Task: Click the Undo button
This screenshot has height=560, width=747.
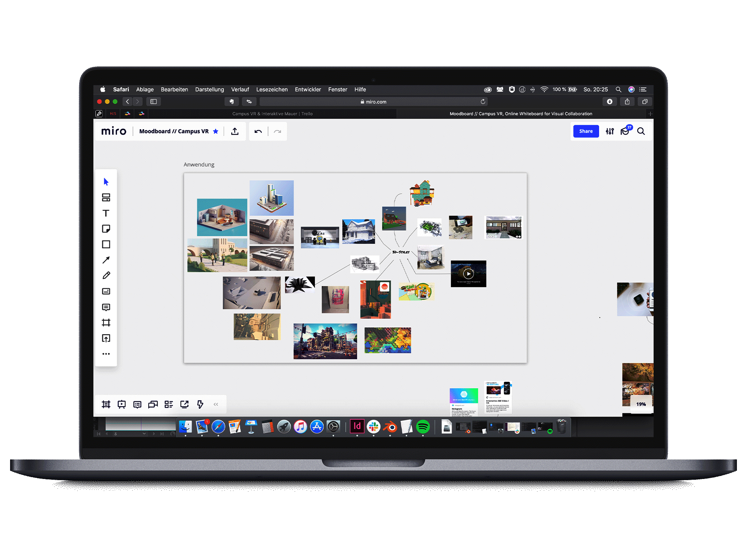Action: click(258, 131)
